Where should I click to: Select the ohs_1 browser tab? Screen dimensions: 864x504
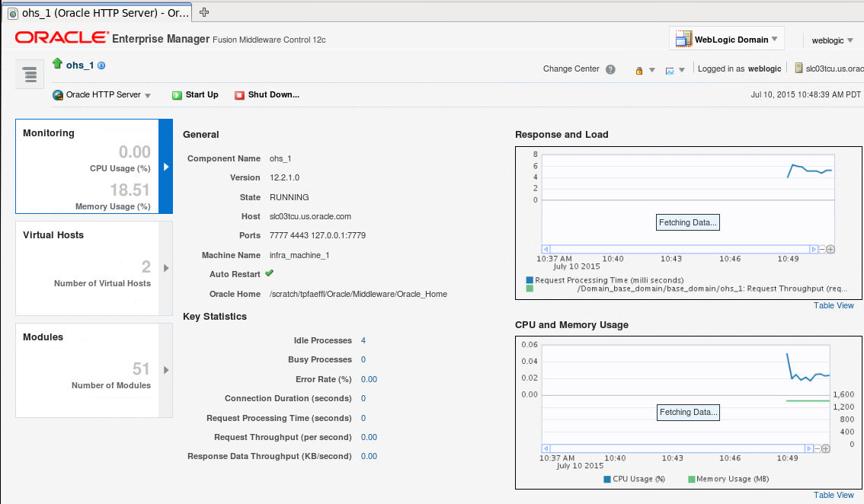98,13
